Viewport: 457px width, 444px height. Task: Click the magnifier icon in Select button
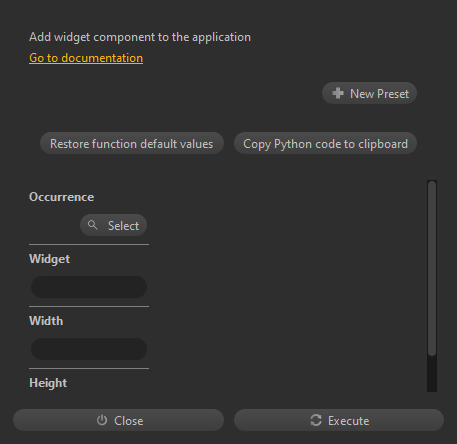(93, 225)
